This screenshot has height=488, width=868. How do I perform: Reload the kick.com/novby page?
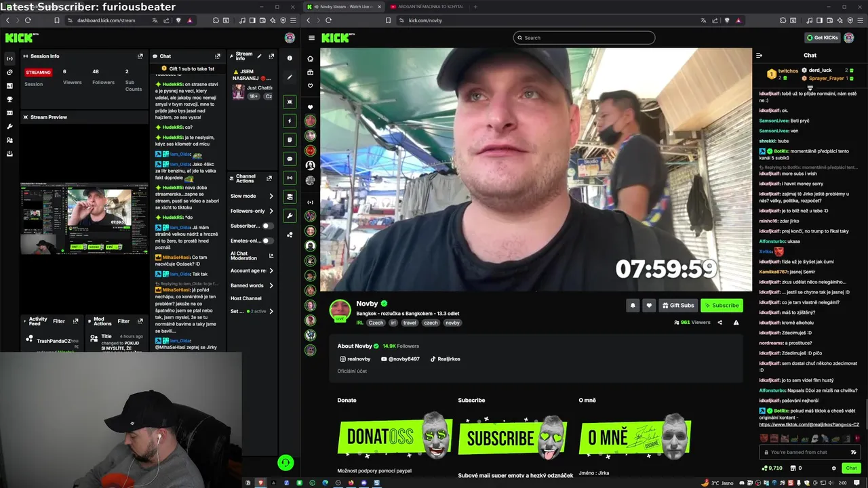point(329,20)
